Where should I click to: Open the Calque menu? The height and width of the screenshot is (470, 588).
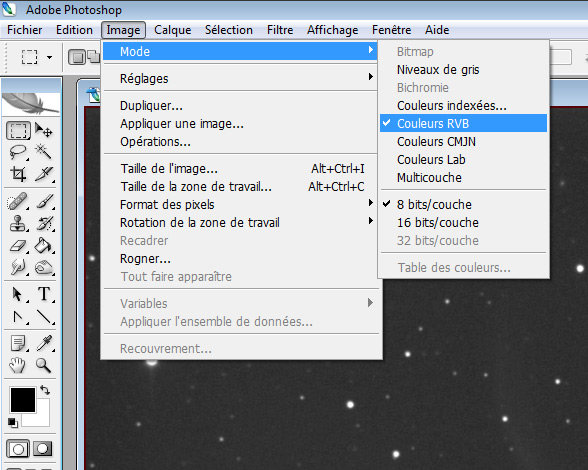coord(172,30)
